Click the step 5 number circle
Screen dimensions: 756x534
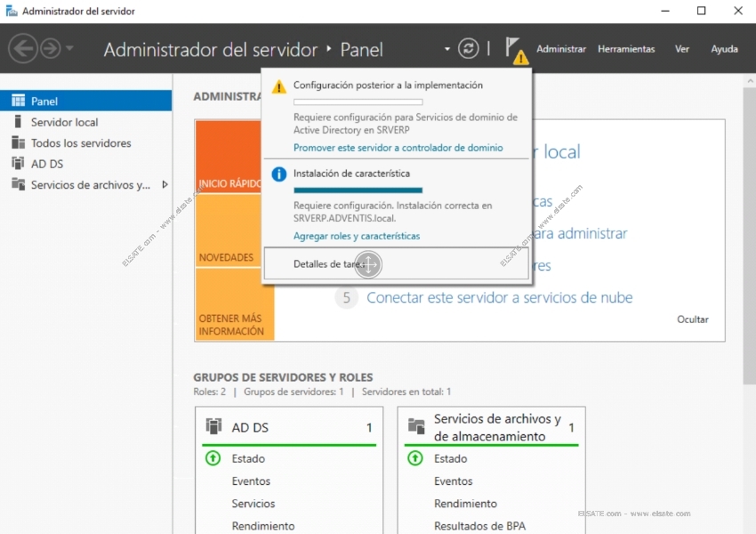tap(346, 297)
